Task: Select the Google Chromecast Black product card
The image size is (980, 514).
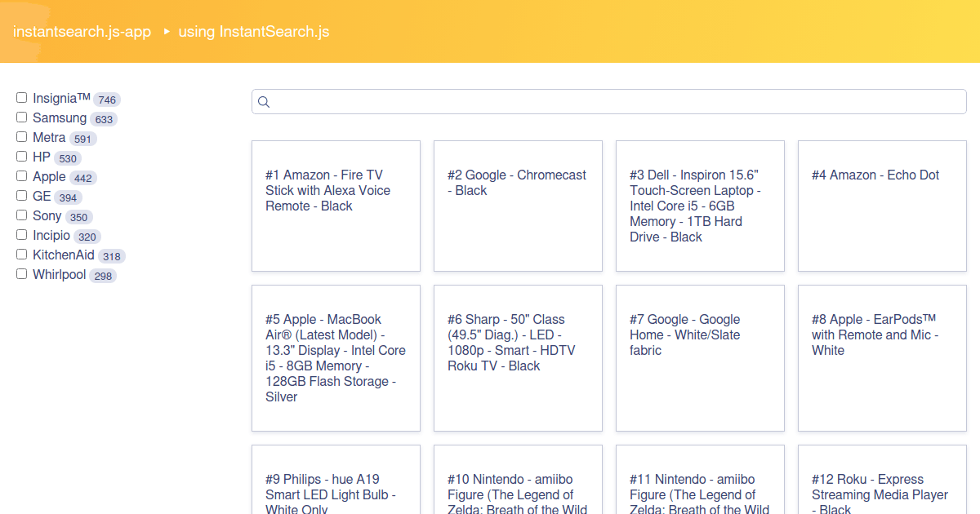Action: pos(518,206)
